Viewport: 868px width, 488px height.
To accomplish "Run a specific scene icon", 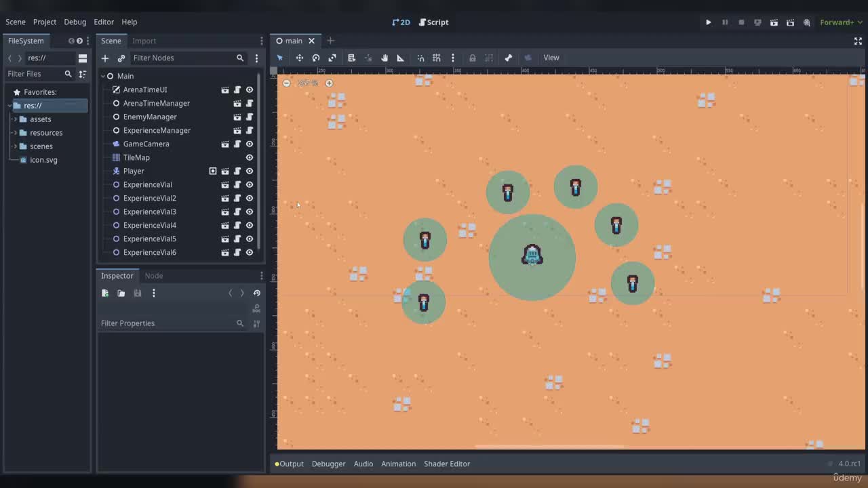I will [790, 22].
